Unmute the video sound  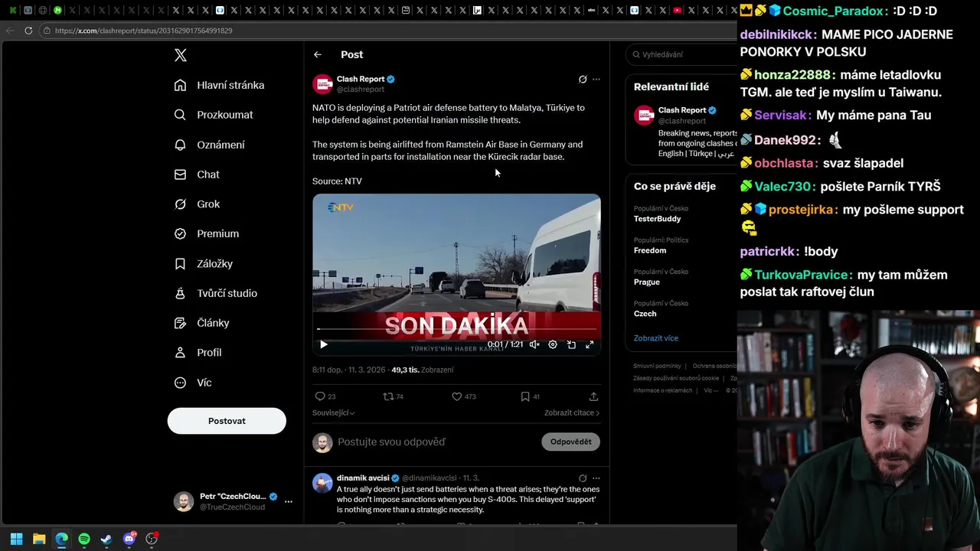(x=534, y=345)
